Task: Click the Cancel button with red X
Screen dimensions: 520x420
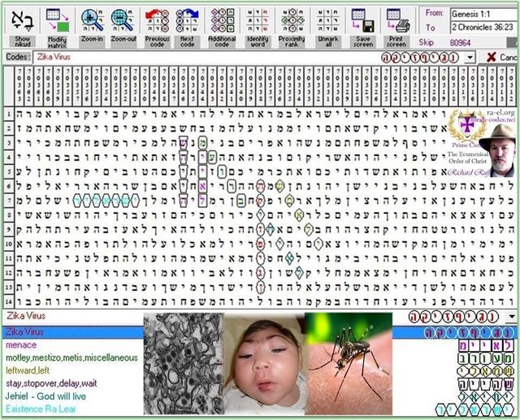Action: 501,58
